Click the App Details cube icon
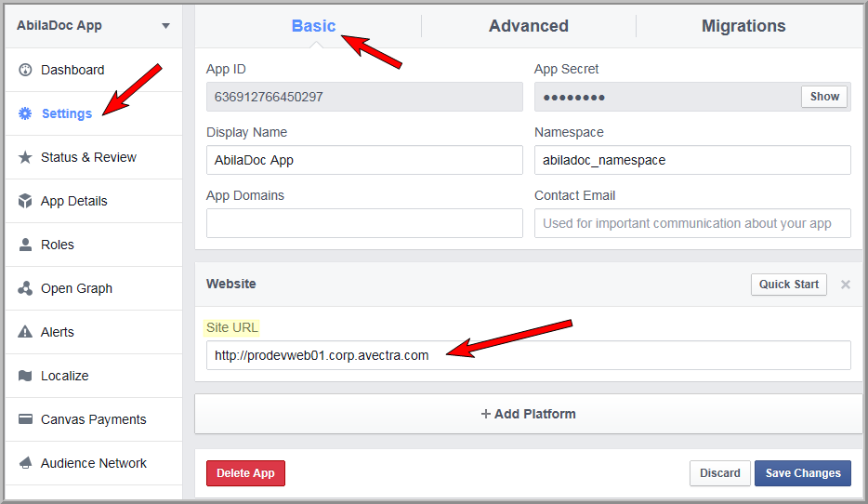This screenshot has width=868, height=504. [x=25, y=201]
